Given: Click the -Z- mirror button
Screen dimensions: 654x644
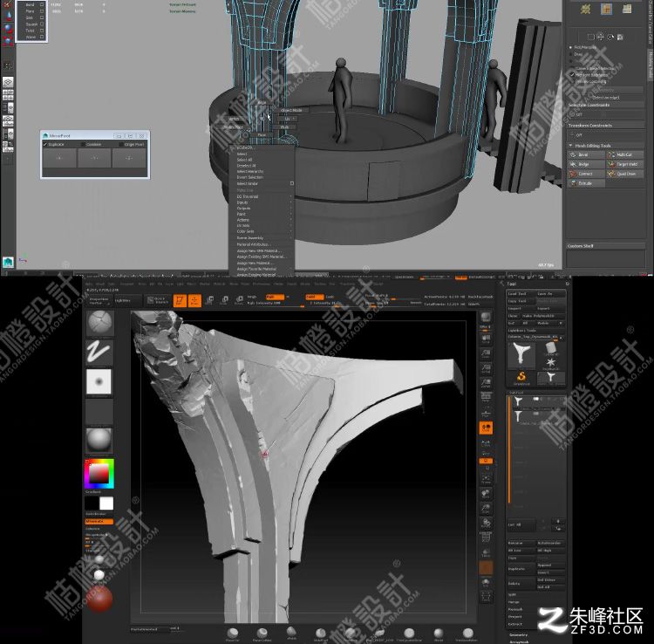Looking at the screenshot, I should [129, 158].
